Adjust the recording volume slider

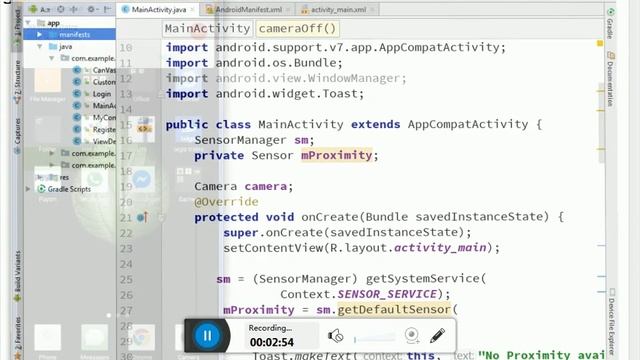(374, 338)
